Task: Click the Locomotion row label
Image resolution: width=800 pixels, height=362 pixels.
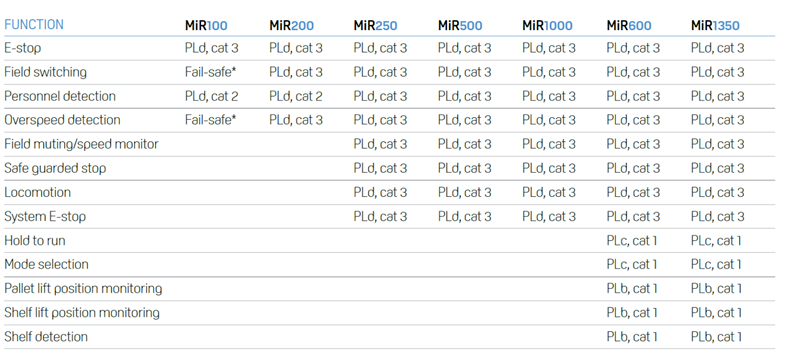Action: coord(37,192)
